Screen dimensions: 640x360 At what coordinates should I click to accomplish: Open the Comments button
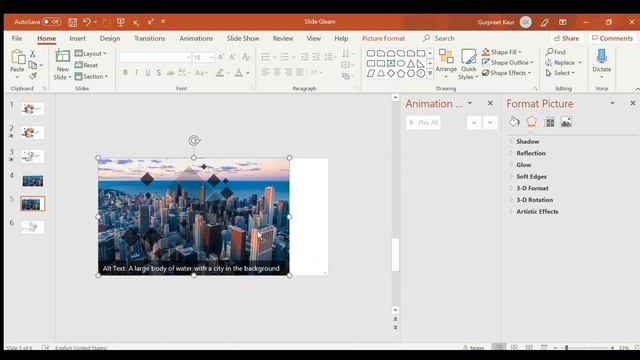pyautogui.click(x=612, y=38)
